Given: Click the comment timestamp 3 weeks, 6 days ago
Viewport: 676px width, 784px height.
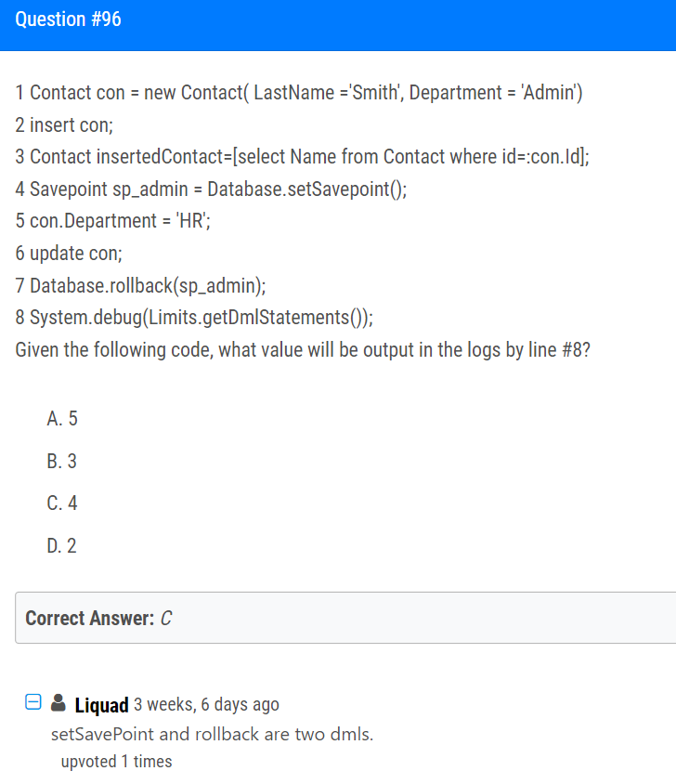Looking at the screenshot, I should click(x=206, y=704).
